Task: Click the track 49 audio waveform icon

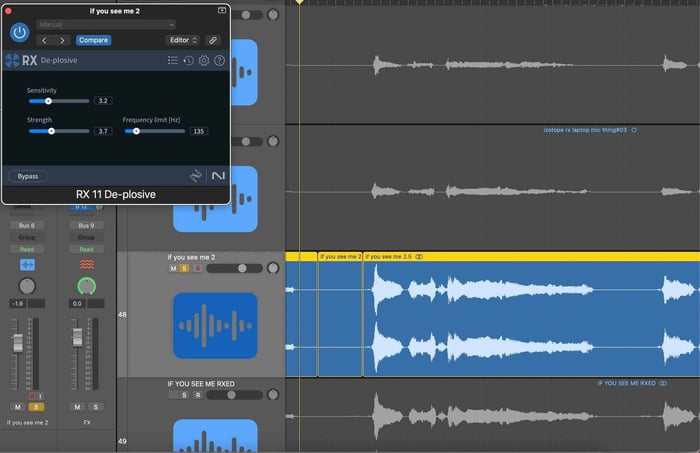Action: coord(215,436)
